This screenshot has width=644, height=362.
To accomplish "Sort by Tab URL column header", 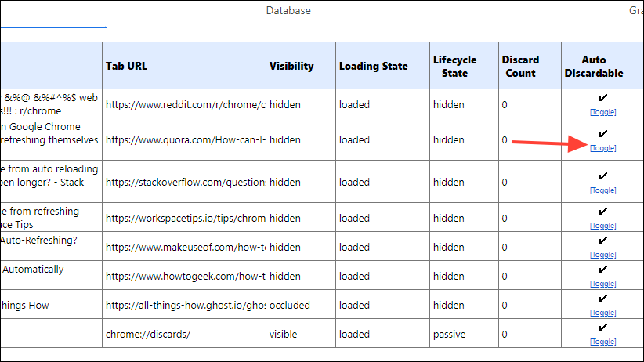I will click(x=127, y=66).
